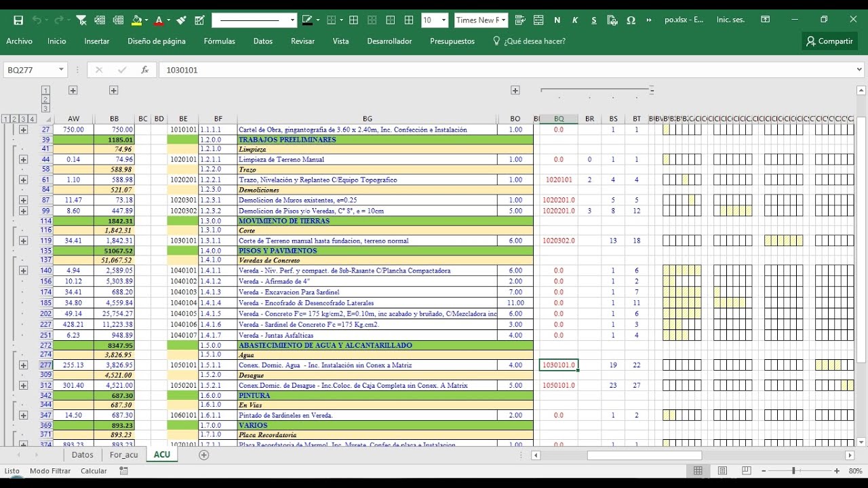The image size is (868, 488).
Task: Open the Insertar ribbon tab
Action: click(97, 41)
